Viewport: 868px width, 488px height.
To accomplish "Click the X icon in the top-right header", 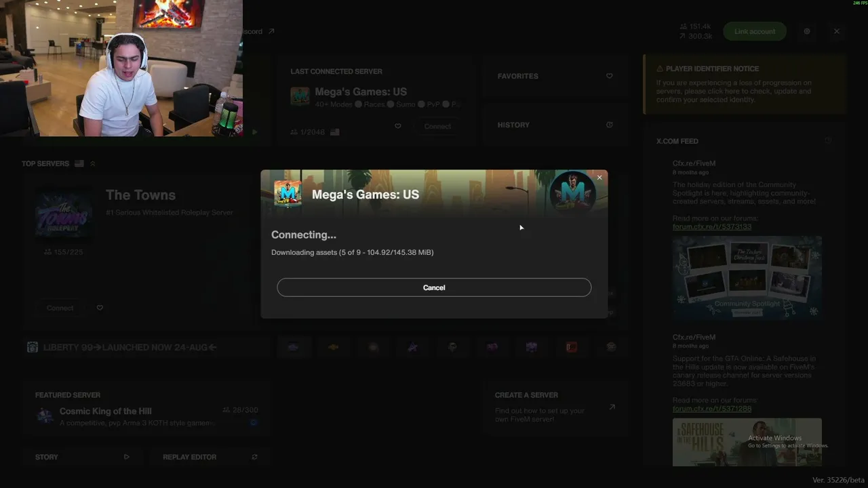I will [x=837, y=31].
